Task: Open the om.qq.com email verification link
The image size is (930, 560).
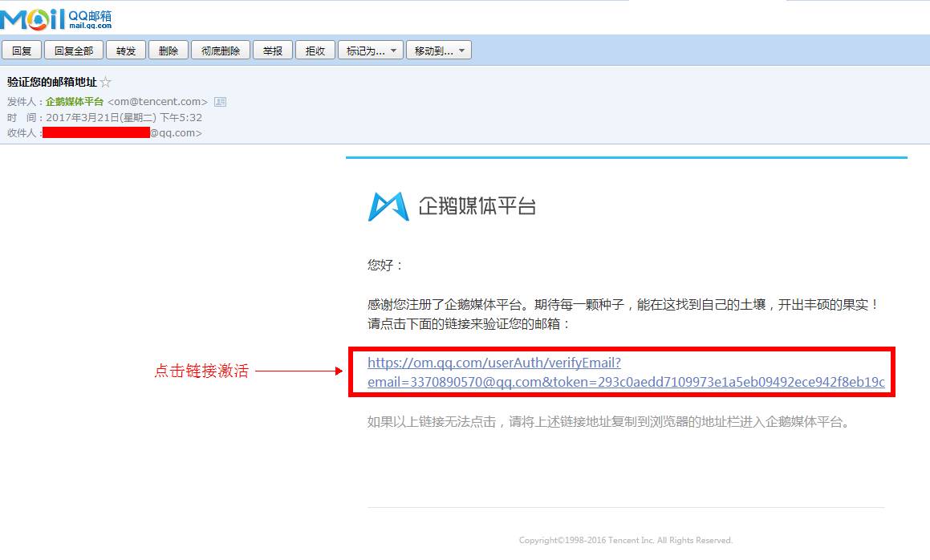Action: click(493, 363)
